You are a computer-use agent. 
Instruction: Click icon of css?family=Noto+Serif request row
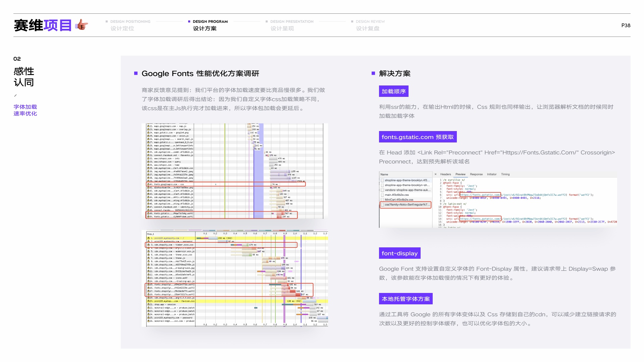[x=382, y=204]
